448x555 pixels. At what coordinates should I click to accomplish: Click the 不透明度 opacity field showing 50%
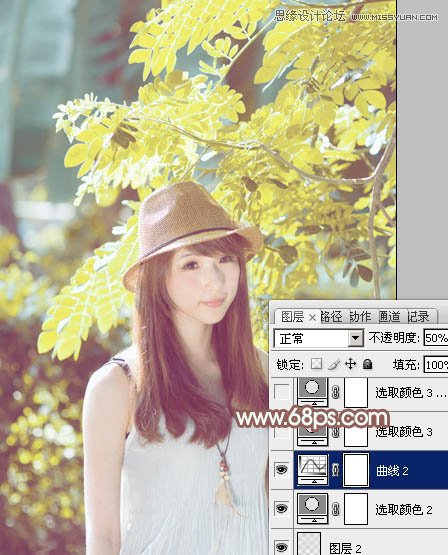436,338
